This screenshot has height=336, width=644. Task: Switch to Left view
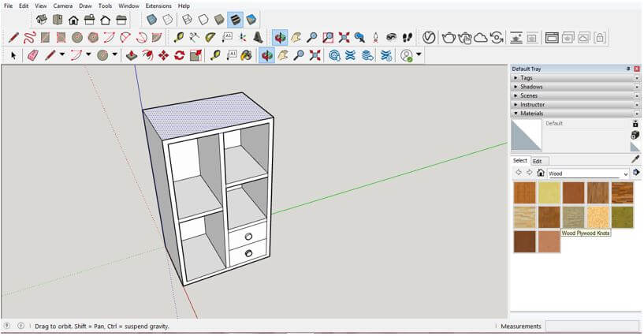click(x=121, y=20)
